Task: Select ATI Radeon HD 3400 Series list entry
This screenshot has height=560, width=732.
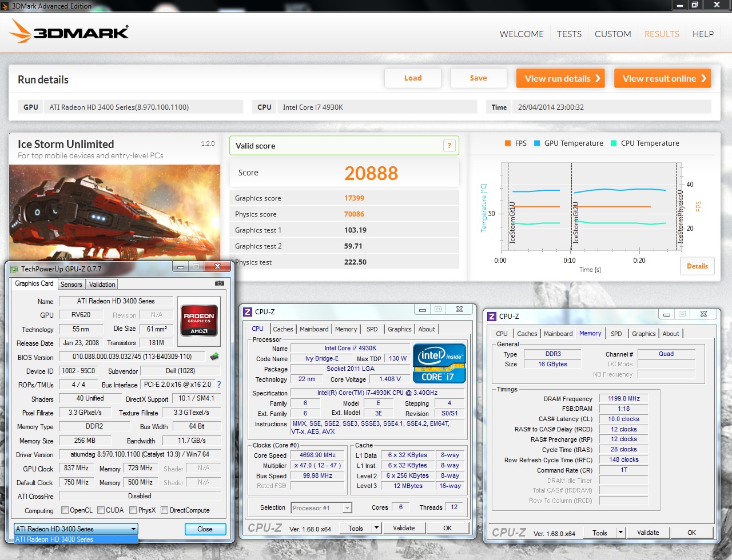Action: pyautogui.click(x=76, y=539)
